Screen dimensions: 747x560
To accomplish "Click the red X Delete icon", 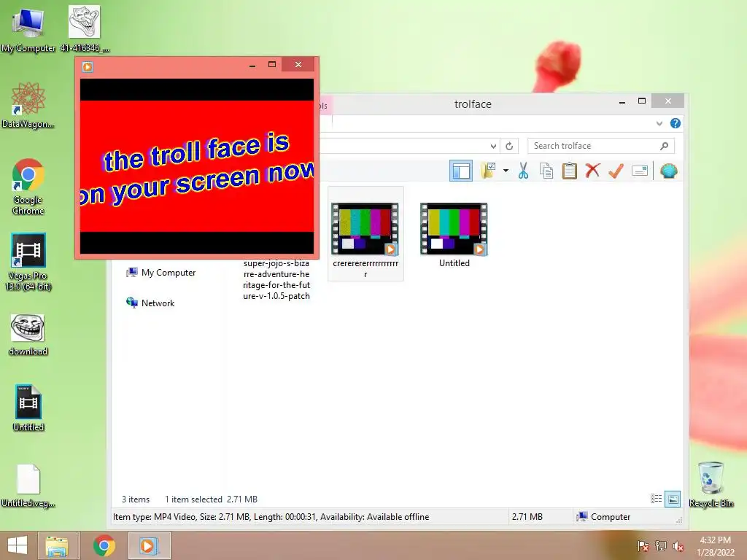I will (592, 171).
